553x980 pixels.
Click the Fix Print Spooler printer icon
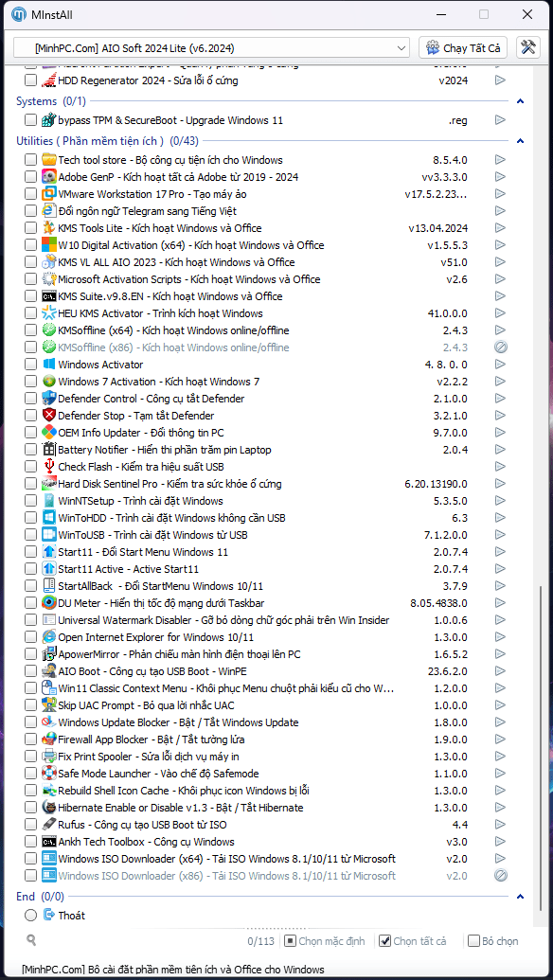coord(48,757)
